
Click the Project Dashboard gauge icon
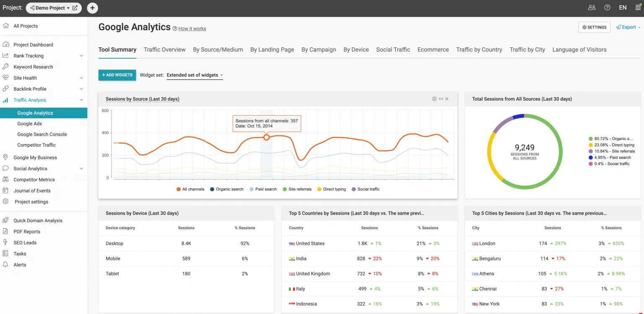click(x=6, y=44)
